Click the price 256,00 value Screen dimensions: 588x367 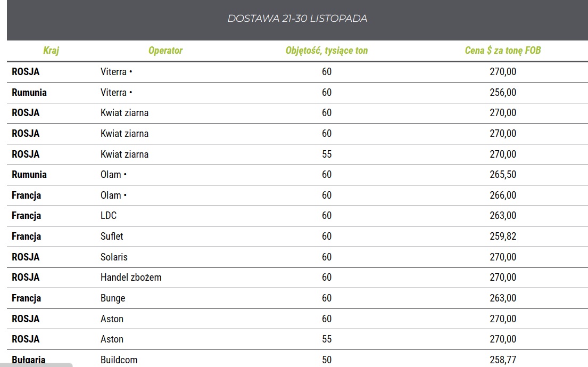(503, 92)
